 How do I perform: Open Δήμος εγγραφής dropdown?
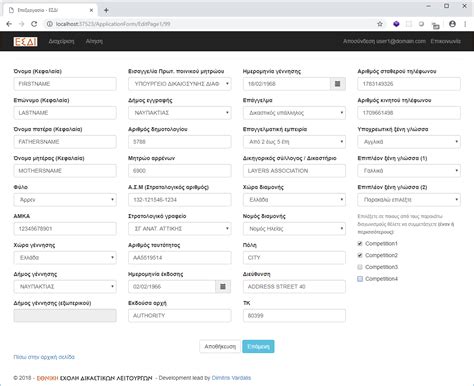(180, 113)
